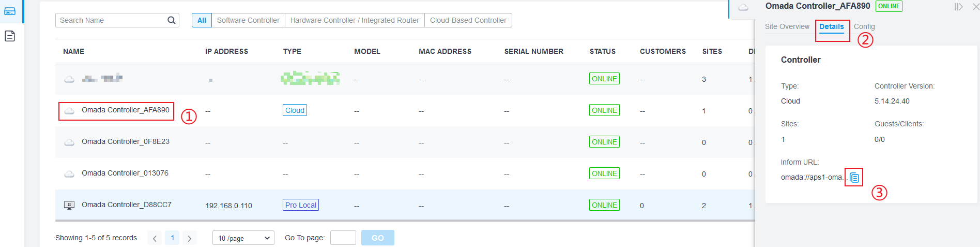The height and width of the screenshot is (247, 980).
Task: Click the SERIAL NUMBER column header
Action: click(x=534, y=51)
